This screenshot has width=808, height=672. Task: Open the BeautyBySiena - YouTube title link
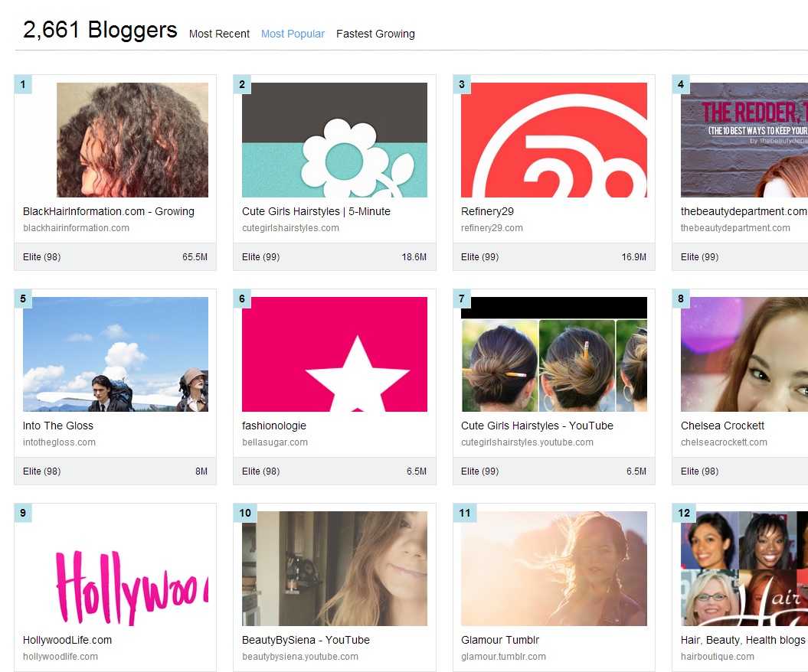point(306,640)
